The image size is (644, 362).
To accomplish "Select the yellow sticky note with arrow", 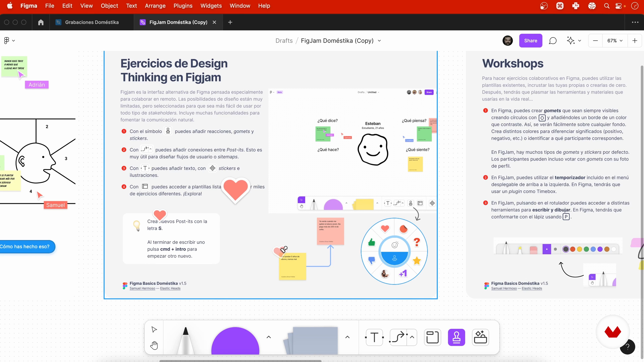I will (292, 266).
